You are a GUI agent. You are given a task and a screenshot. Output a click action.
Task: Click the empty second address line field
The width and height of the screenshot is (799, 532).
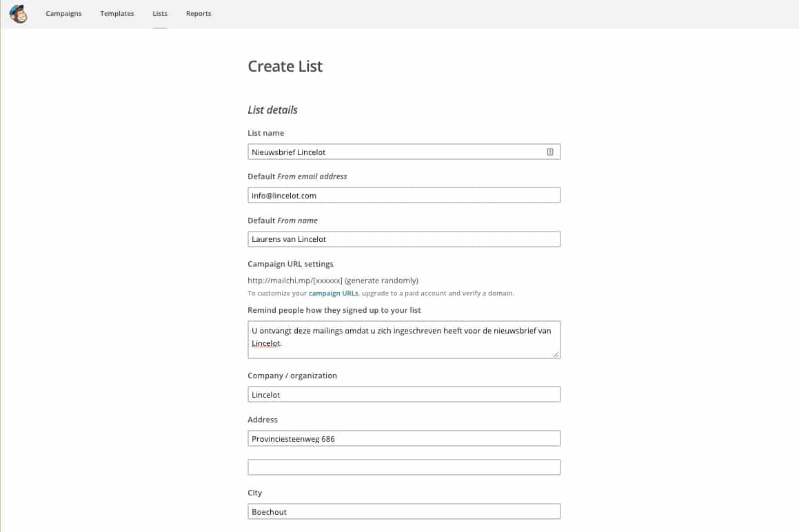click(404, 467)
